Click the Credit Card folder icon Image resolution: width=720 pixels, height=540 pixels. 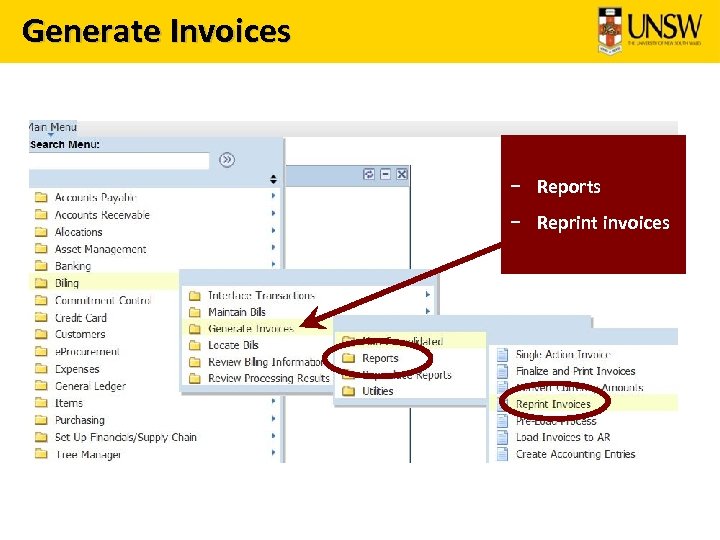click(41, 317)
